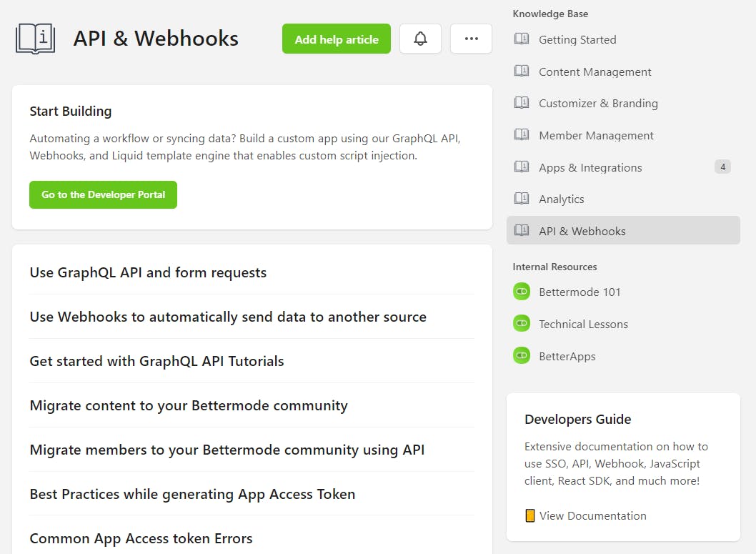Click the notification bell icon

420,39
